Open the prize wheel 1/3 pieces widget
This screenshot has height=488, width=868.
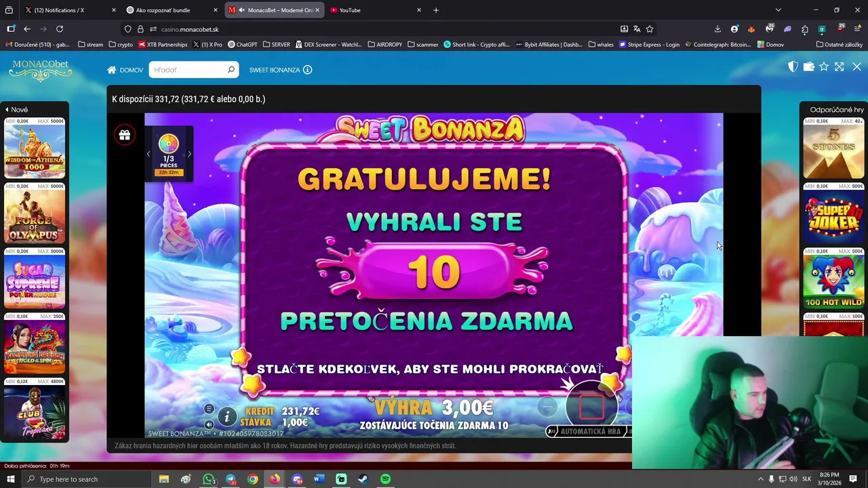[168, 154]
